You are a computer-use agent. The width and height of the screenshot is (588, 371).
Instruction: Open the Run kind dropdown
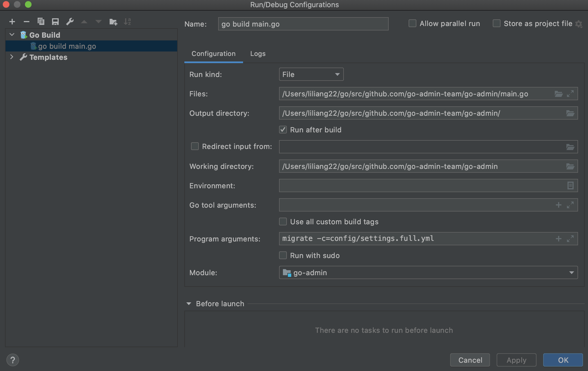tap(311, 74)
